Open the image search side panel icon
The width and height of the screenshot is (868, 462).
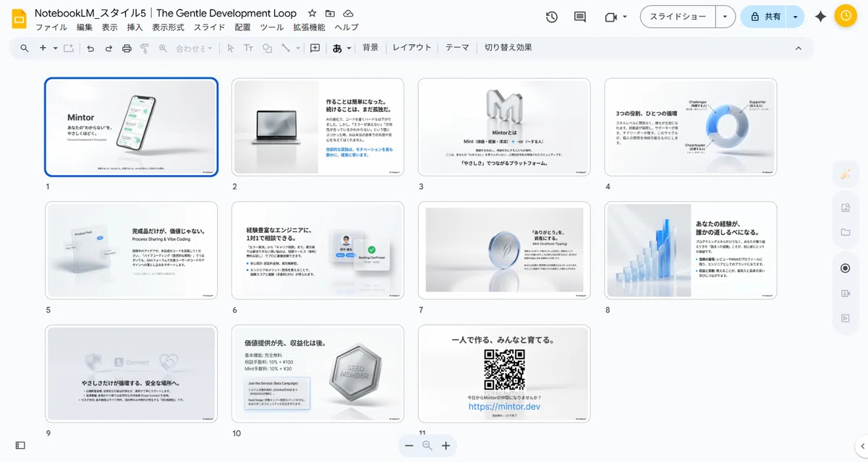pyautogui.click(x=845, y=208)
